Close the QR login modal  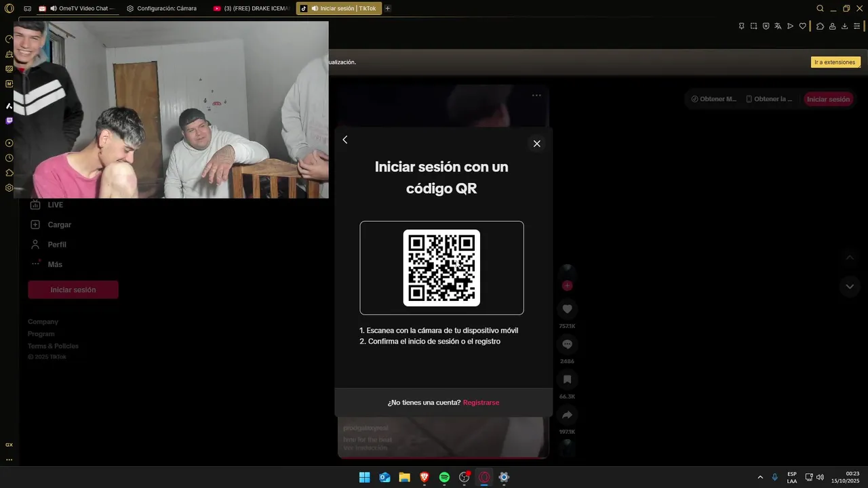[x=536, y=144]
